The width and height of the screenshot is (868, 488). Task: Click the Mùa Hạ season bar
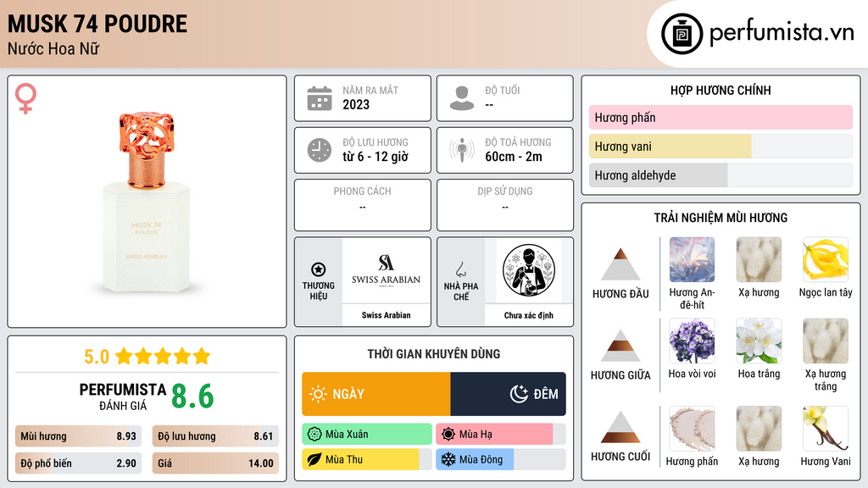click(500, 435)
